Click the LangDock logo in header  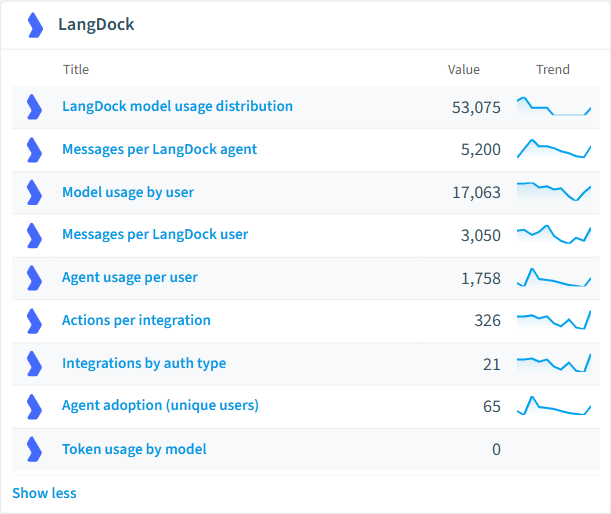[35, 25]
